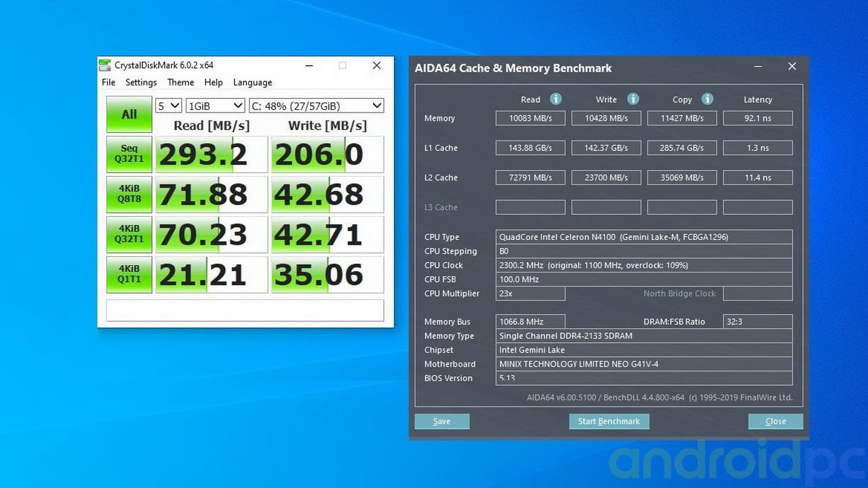Click the Chipset value Intel Gemini Lake
This screenshot has width=868, height=488.
tap(644, 350)
